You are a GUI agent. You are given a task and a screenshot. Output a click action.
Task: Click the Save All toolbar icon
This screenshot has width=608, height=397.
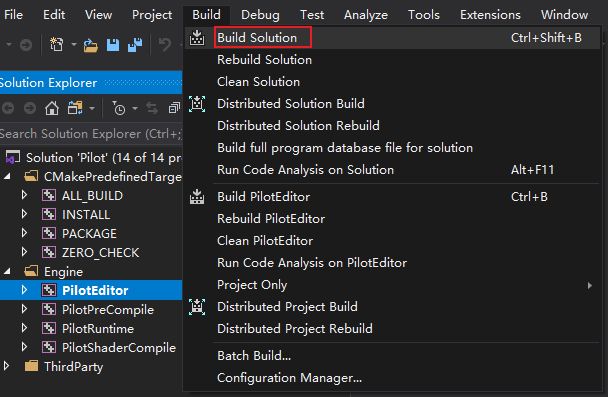coord(135,45)
